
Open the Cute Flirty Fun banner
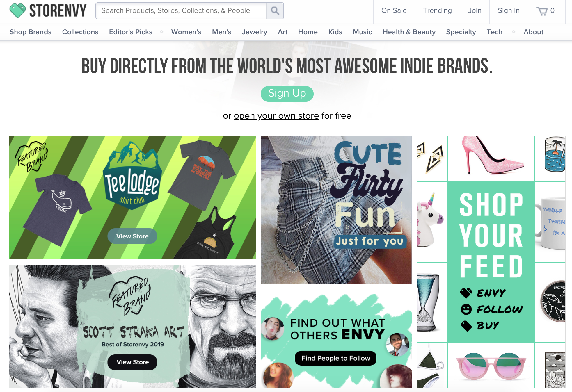point(337,210)
